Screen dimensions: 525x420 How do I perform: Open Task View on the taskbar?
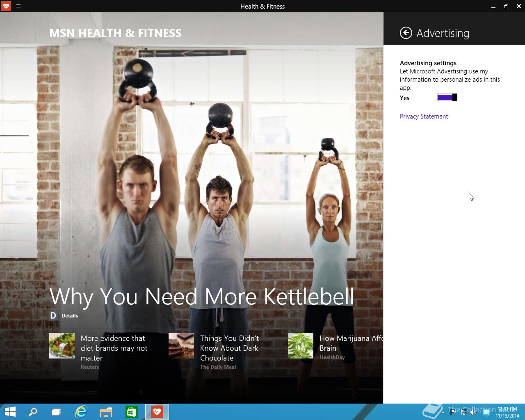56,412
